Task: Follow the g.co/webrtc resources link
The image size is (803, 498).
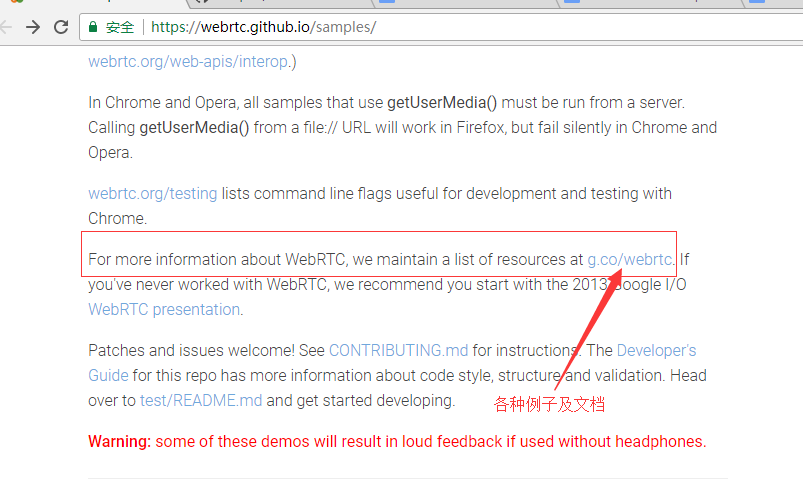Action: point(630,259)
